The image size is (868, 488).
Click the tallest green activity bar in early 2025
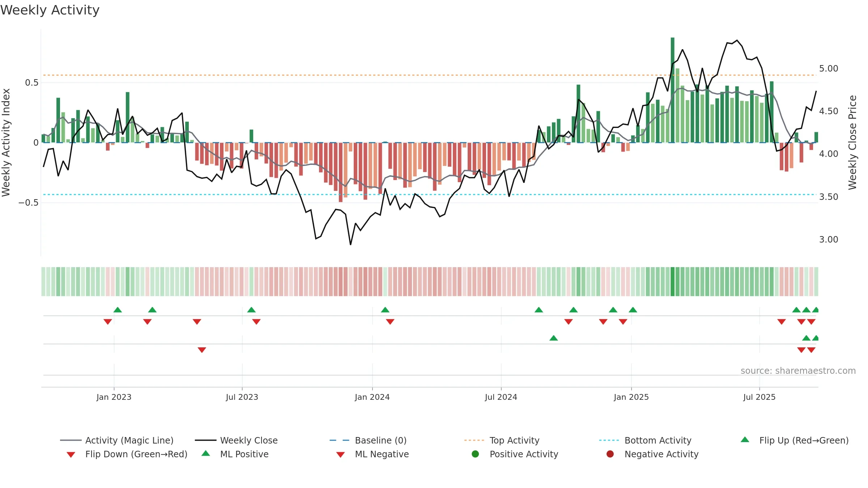[x=673, y=90]
